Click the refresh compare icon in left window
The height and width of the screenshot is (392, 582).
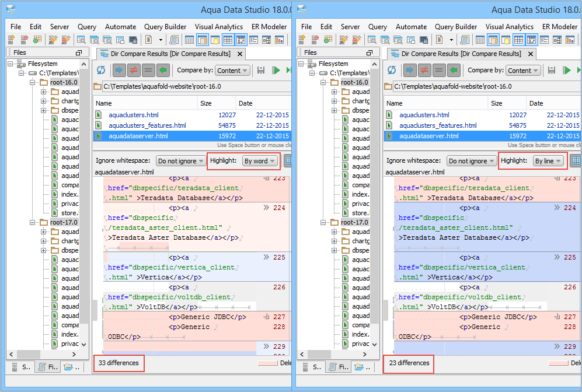(x=101, y=70)
